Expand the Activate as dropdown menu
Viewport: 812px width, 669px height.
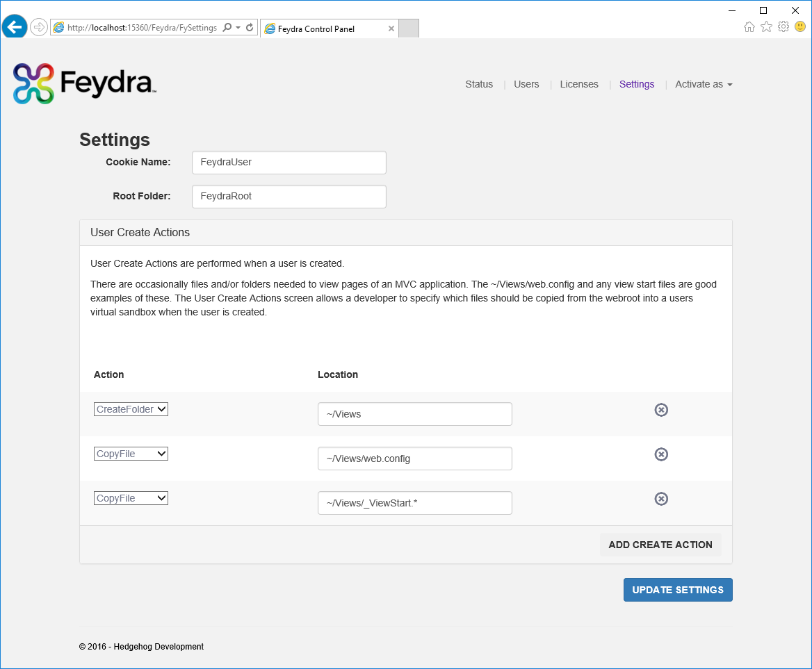(x=704, y=84)
